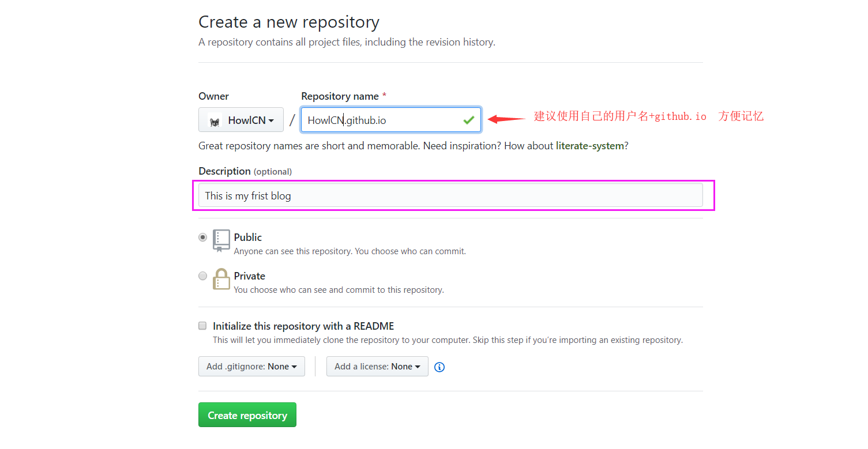Use the literate-system name suggestion

[590, 146]
